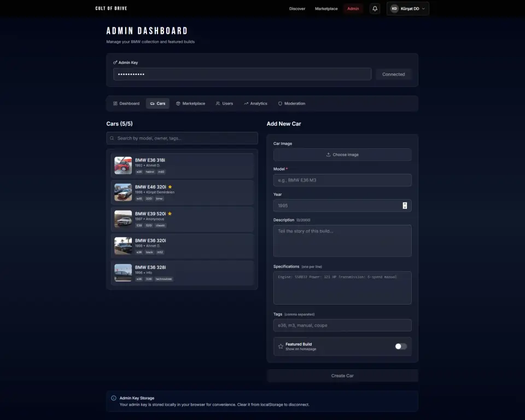Click the Model input field
Viewport: 525px width, 420px height.
point(342,180)
